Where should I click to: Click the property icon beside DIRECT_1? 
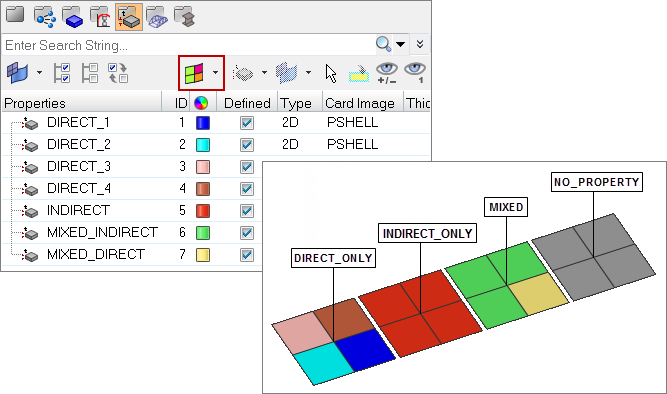(x=30, y=123)
